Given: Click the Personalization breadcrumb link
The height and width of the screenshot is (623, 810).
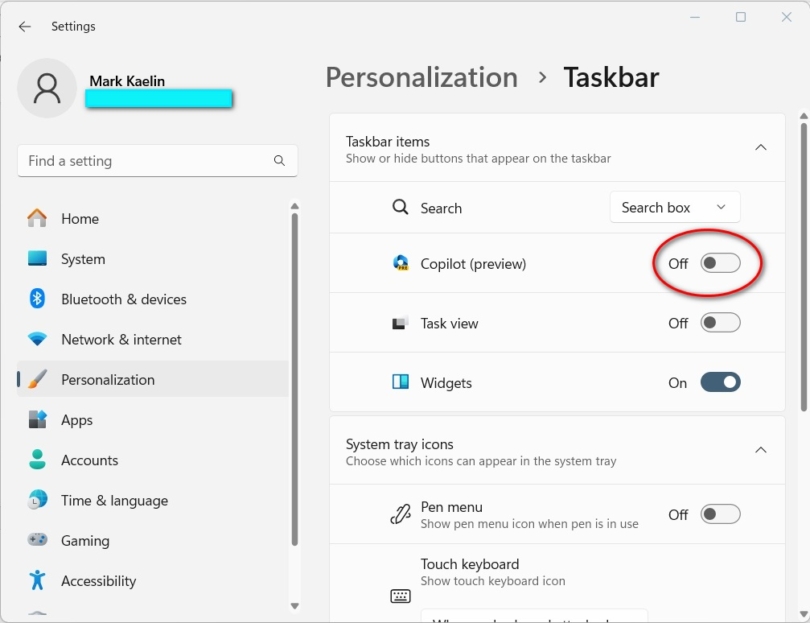Looking at the screenshot, I should 421,77.
